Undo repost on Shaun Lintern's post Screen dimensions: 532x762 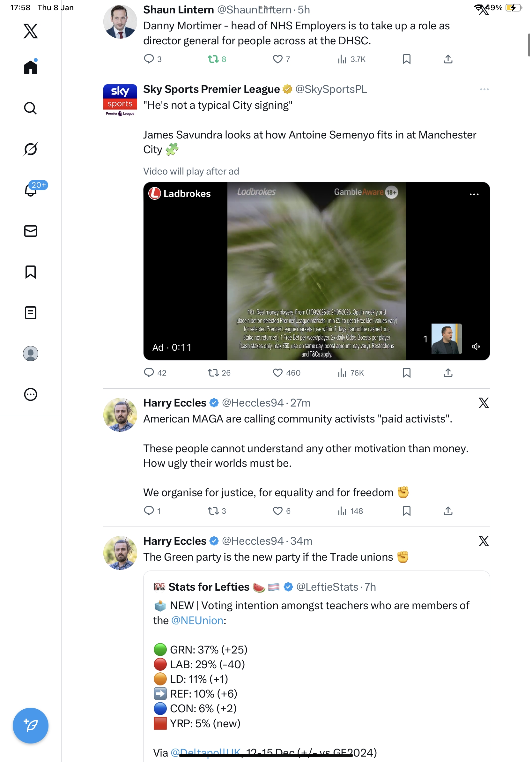click(x=213, y=59)
